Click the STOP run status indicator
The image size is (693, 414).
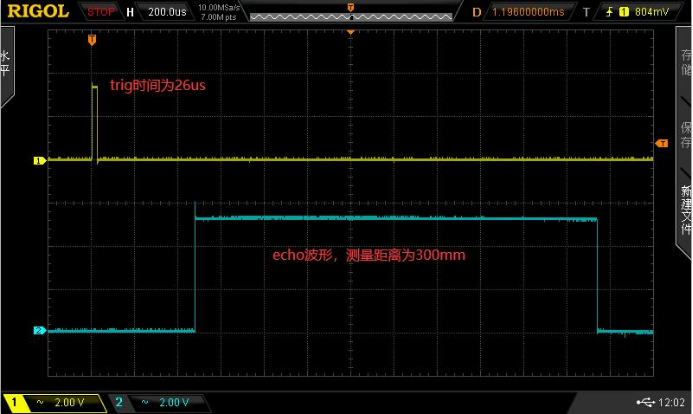pyautogui.click(x=101, y=12)
